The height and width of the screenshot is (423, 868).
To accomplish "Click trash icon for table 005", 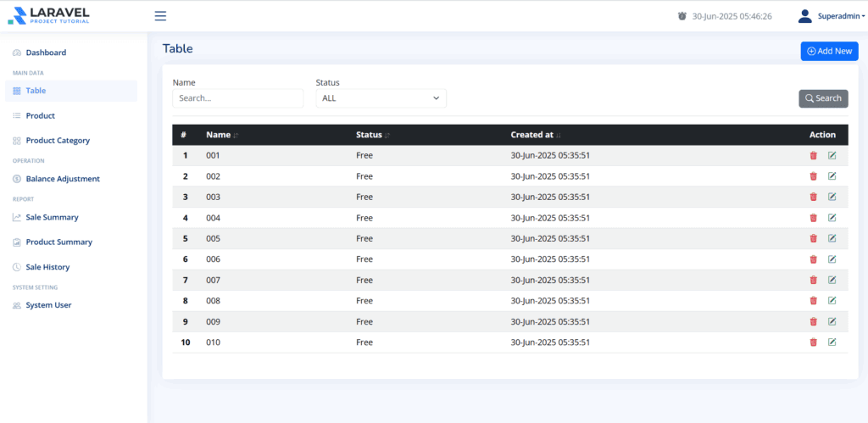I will click(813, 239).
